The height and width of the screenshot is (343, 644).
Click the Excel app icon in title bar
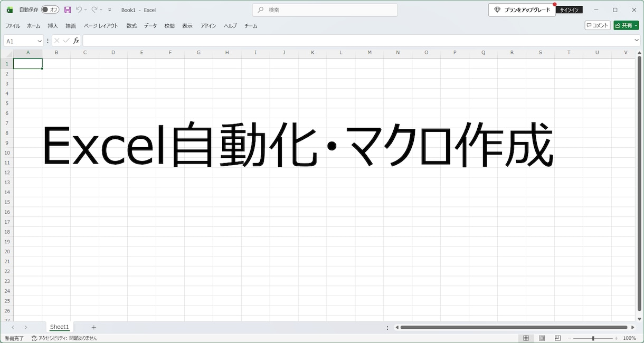click(10, 9)
